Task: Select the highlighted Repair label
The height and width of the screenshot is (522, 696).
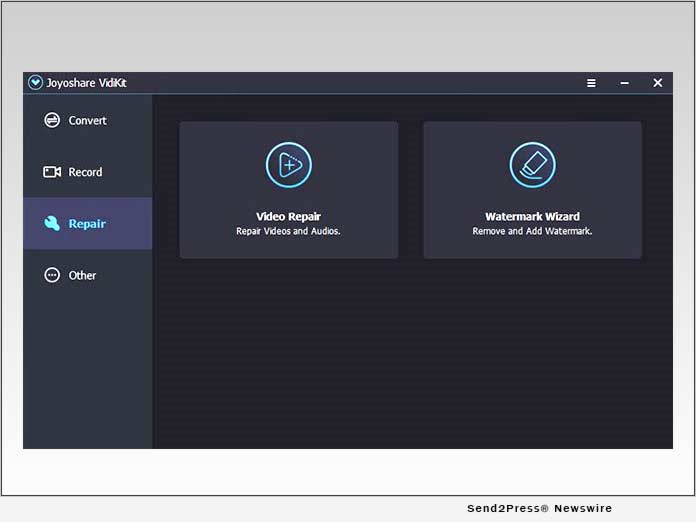Action: pos(87,224)
